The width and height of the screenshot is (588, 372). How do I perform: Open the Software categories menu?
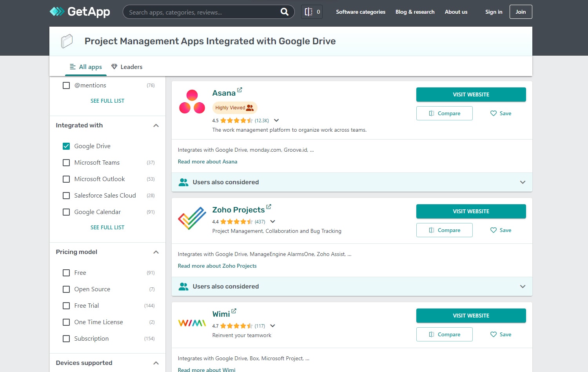[360, 12]
